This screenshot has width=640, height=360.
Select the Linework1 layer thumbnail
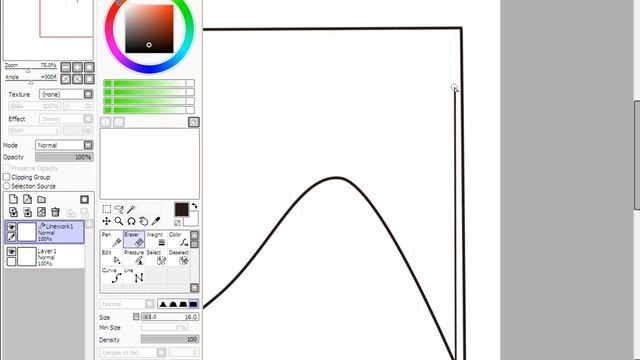[27, 232]
